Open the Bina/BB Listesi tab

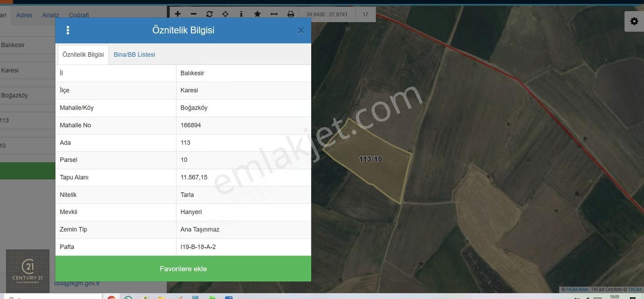134,54
